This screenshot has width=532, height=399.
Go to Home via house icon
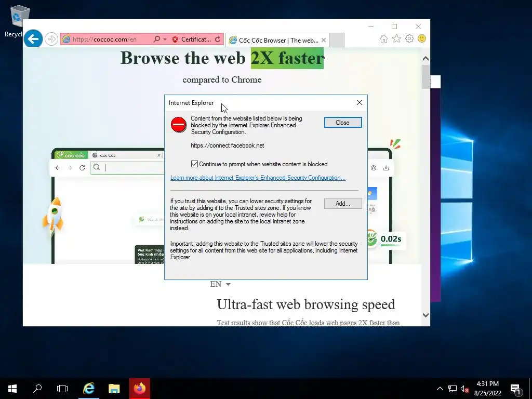point(384,38)
